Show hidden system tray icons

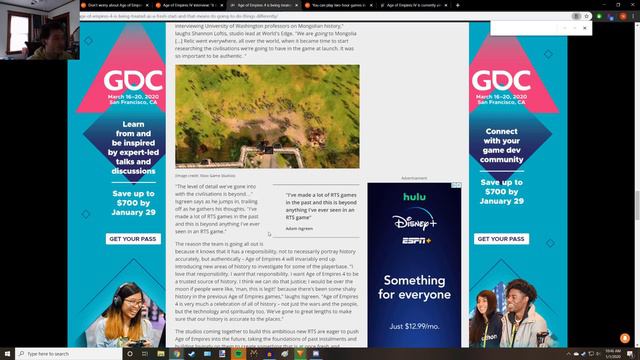coord(568,353)
